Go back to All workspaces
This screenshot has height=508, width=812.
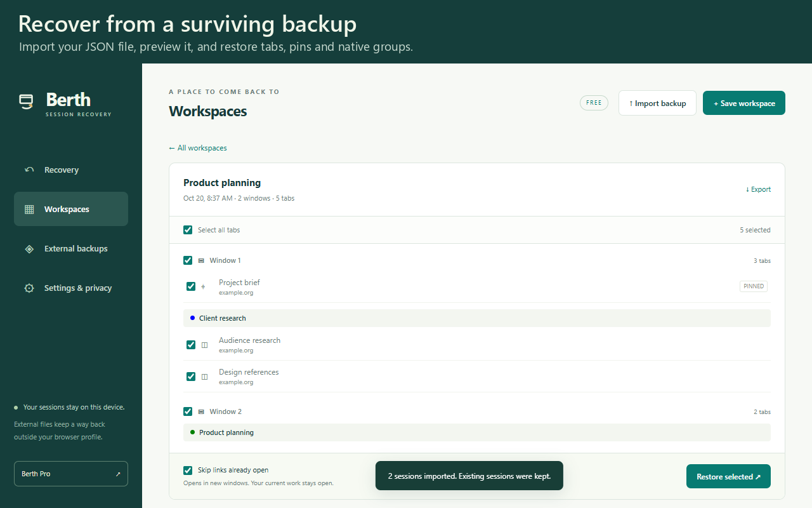pyautogui.click(x=198, y=148)
